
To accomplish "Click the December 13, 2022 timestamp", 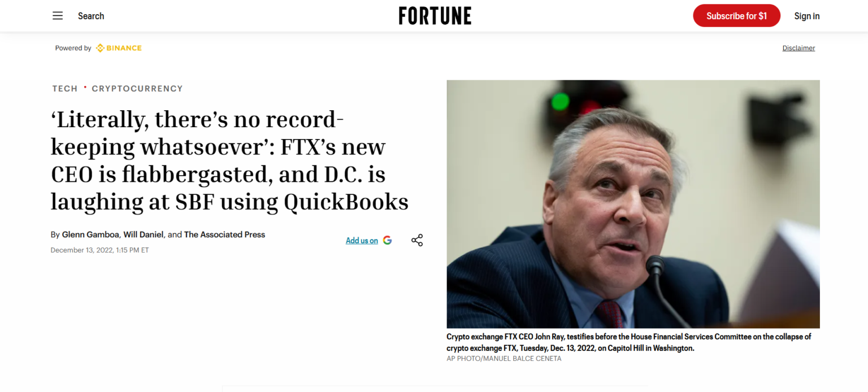I will coord(99,250).
